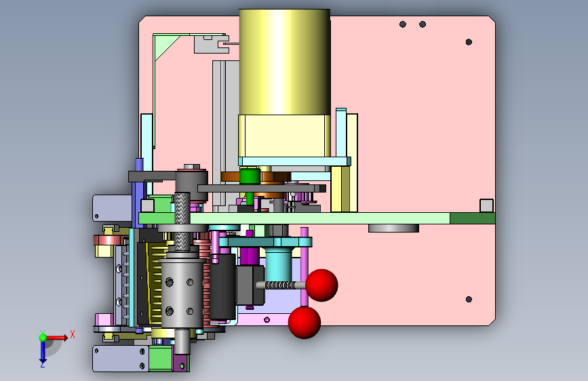Click the green Y axis dot of triad
The image size is (588, 381).
tap(43, 338)
